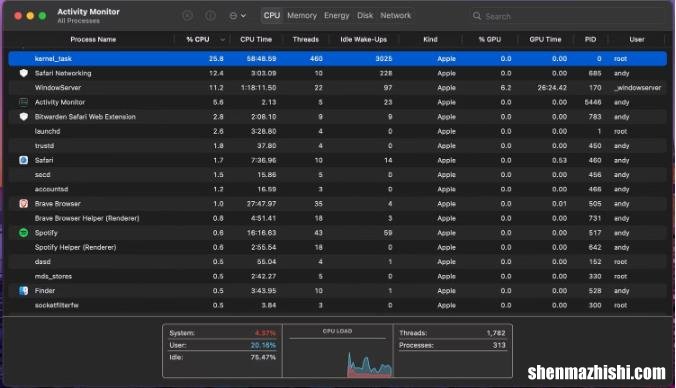
Task: Click the _windowserver user cell
Action: [x=638, y=88]
